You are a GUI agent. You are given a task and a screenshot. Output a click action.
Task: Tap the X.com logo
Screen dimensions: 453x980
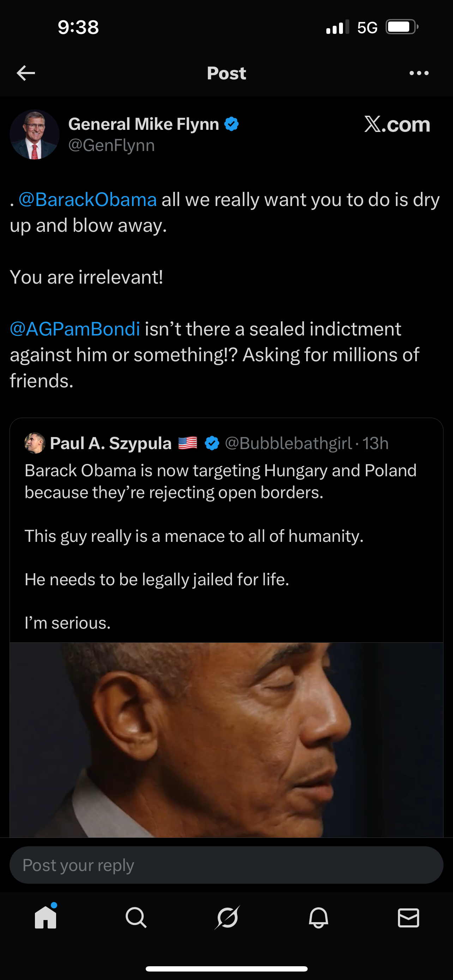tap(397, 125)
